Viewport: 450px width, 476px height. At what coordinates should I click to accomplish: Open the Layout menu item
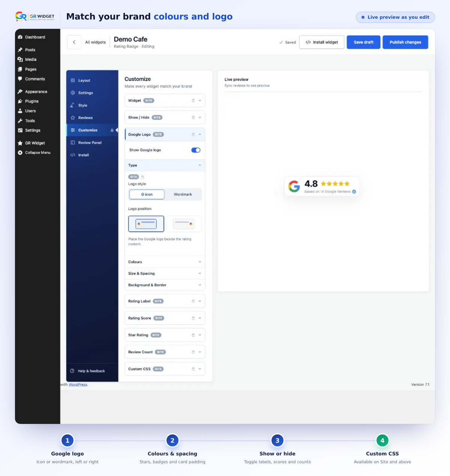[x=92, y=81]
